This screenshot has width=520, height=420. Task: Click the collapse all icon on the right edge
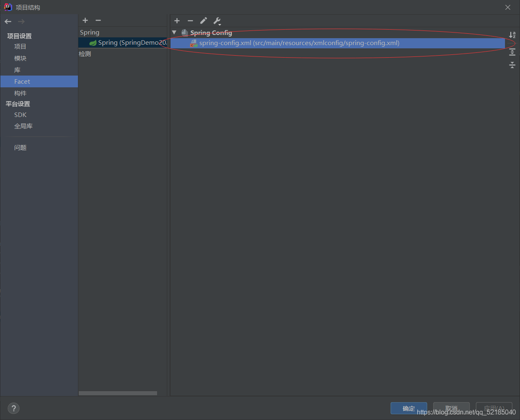coord(512,65)
